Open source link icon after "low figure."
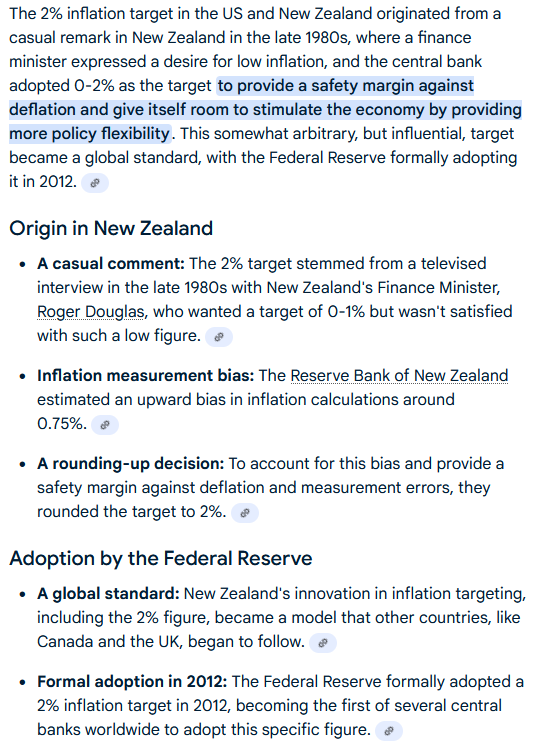533x750 pixels. pos(219,337)
